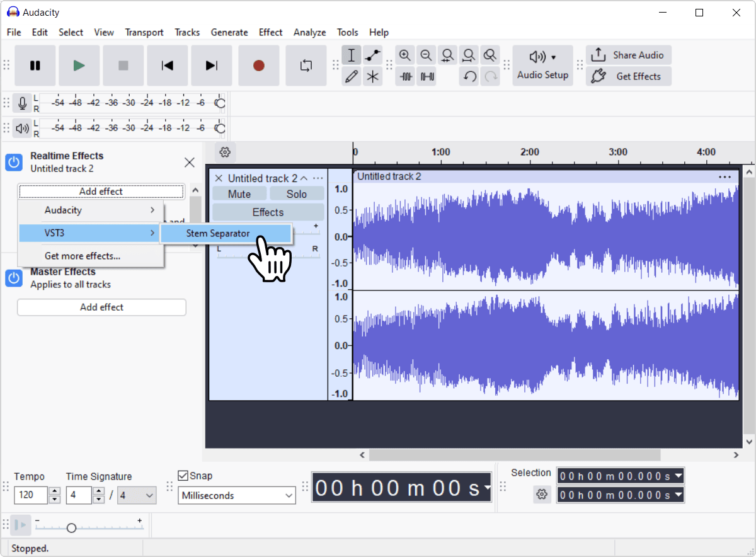Open the Tracks menu
Screen dimensions: 756x557
(x=187, y=32)
